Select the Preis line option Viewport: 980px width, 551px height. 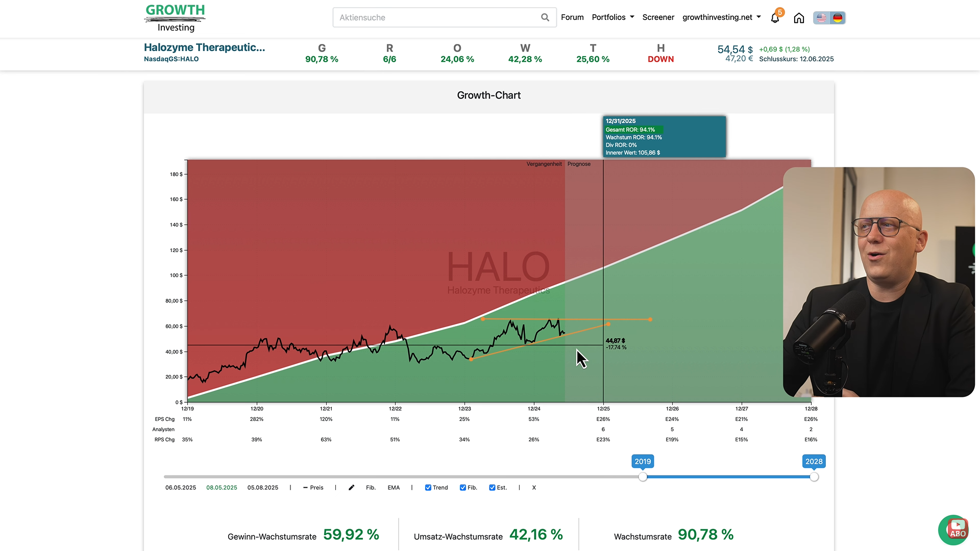pos(313,488)
